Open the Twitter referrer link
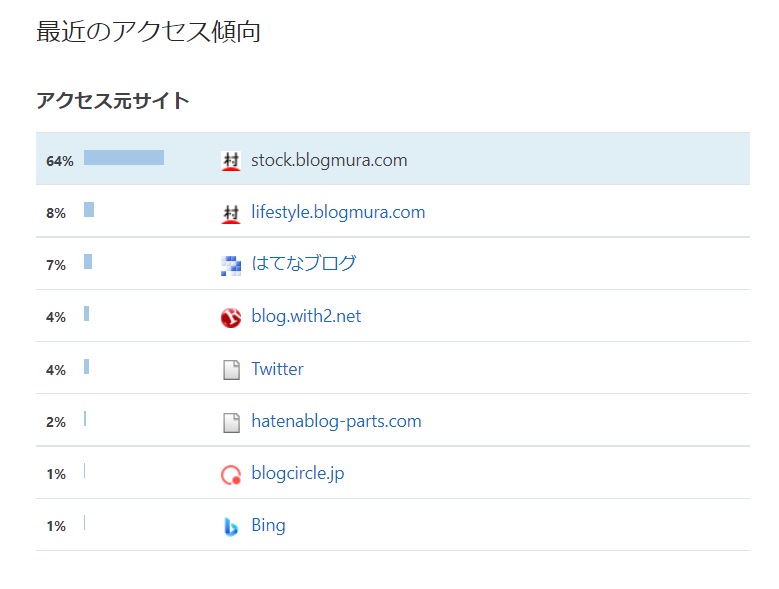The image size is (779, 589). pos(277,369)
